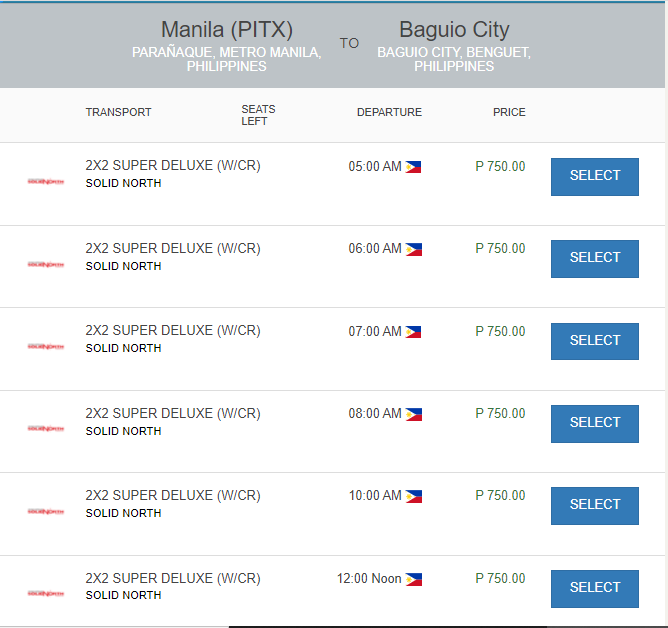Select the 12:00 Noon bus trip

pos(594,588)
